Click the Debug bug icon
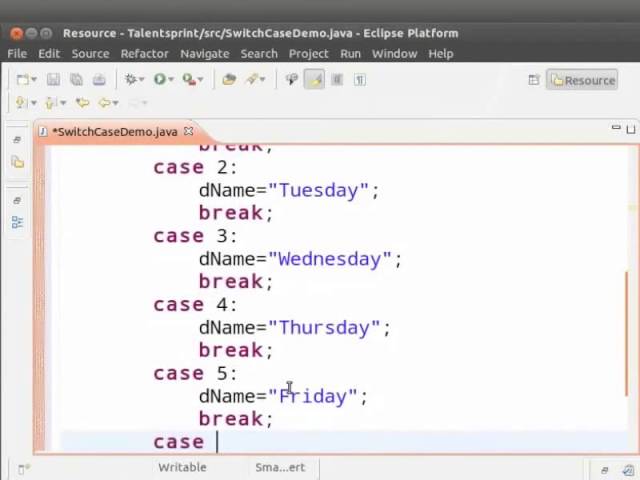The image size is (640, 480). tap(130, 79)
